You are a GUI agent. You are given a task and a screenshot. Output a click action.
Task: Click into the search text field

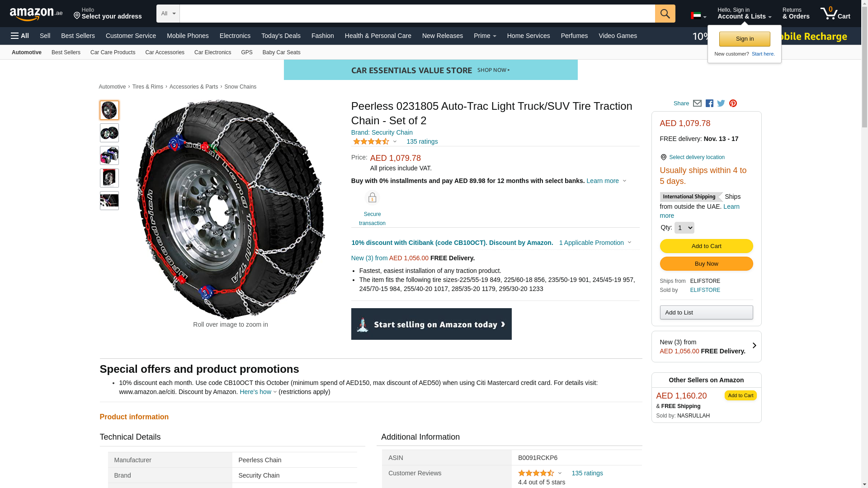click(x=417, y=14)
